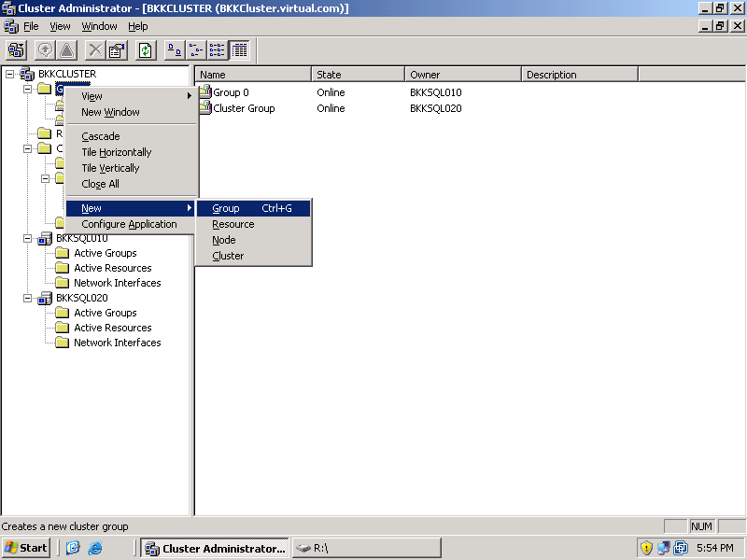The width and height of the screenshot is (747, 560).
Task: Select Node in the New submenu
Action: (253, 240)
